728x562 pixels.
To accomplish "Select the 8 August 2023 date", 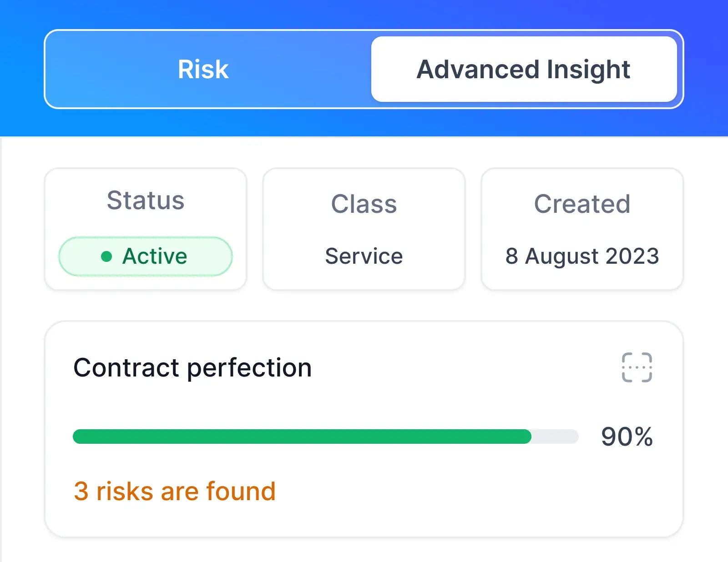I will pos(582,256).
